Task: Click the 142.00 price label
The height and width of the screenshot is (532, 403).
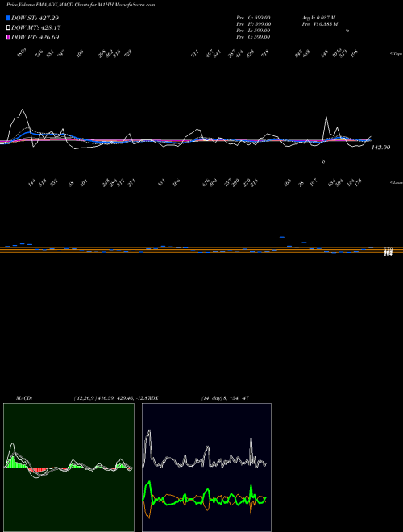Action: coord(380,148)
